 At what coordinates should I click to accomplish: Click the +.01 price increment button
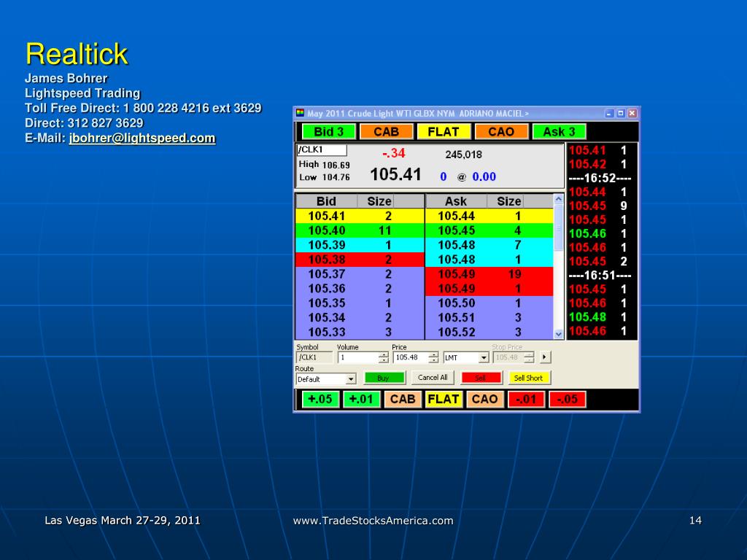[362, 399]
